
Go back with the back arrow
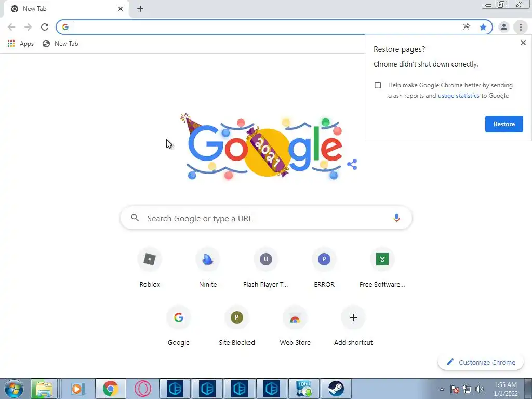point(11,27)
